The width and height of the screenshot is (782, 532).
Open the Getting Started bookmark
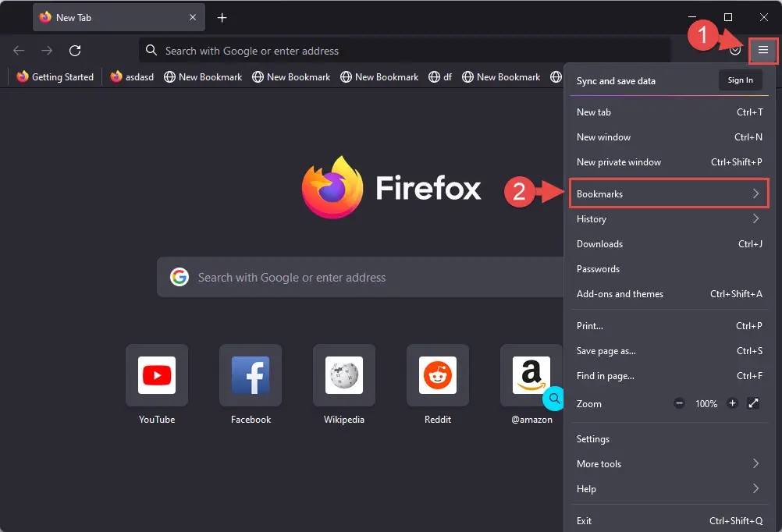(55, 76)
